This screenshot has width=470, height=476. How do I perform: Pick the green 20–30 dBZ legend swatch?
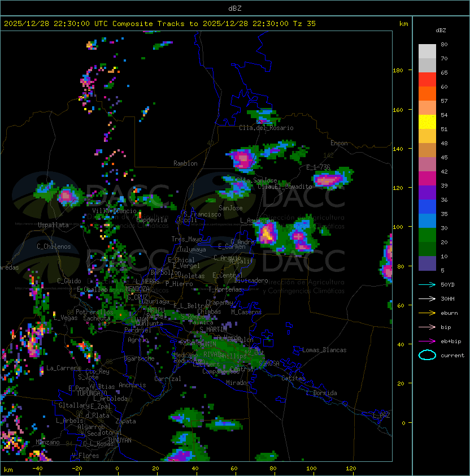point(427,235)
